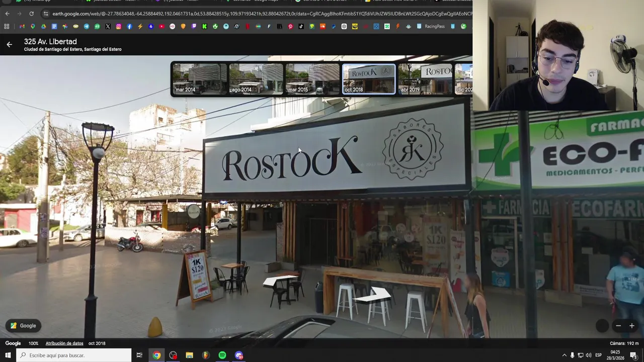The height and width of the screenshot is (362, 644).
Task: Click the Windows taskbar search box
Action: (x=73, y=355)
